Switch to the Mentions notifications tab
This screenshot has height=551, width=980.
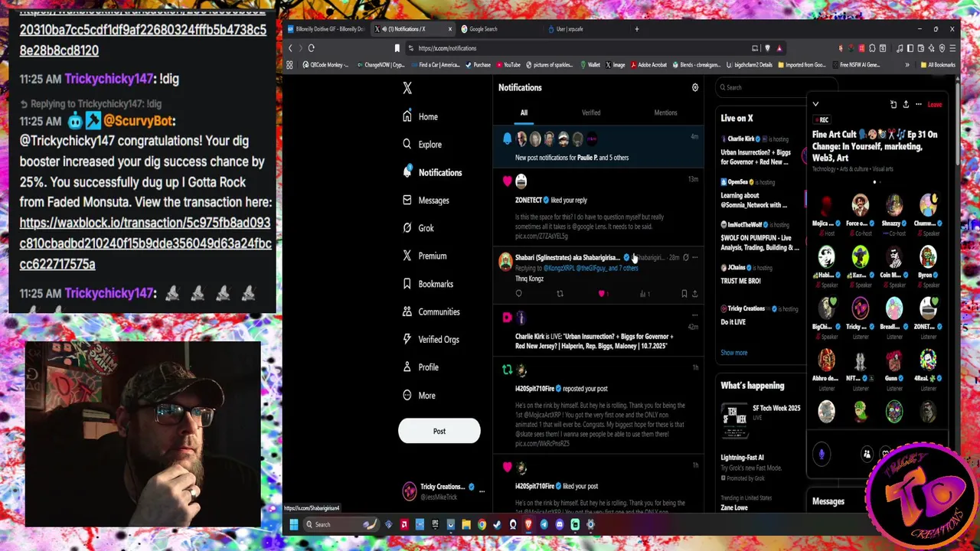pos(665,112)
